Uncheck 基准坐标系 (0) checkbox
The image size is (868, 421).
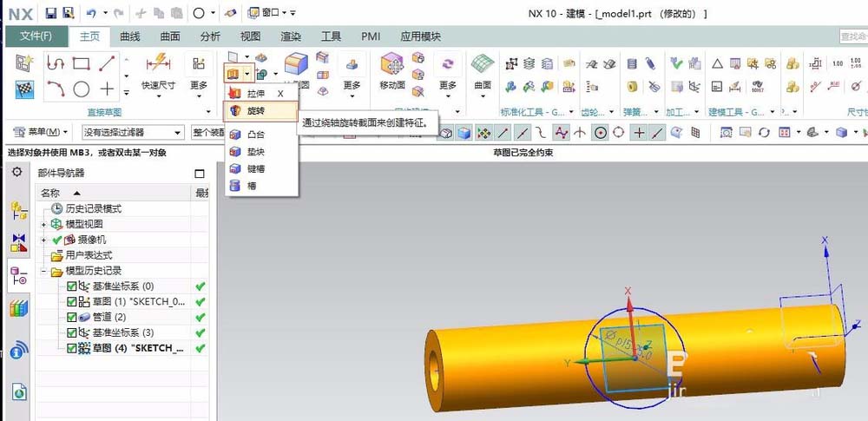71,286
